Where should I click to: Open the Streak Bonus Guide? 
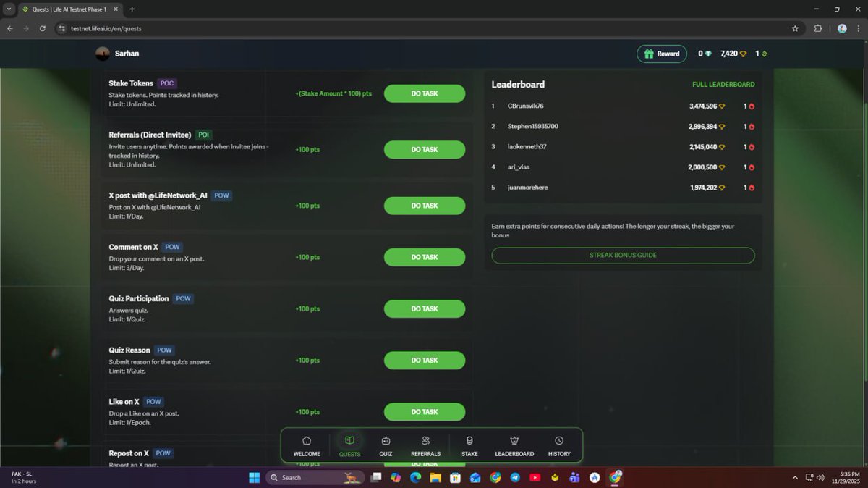tap(623, 256)
